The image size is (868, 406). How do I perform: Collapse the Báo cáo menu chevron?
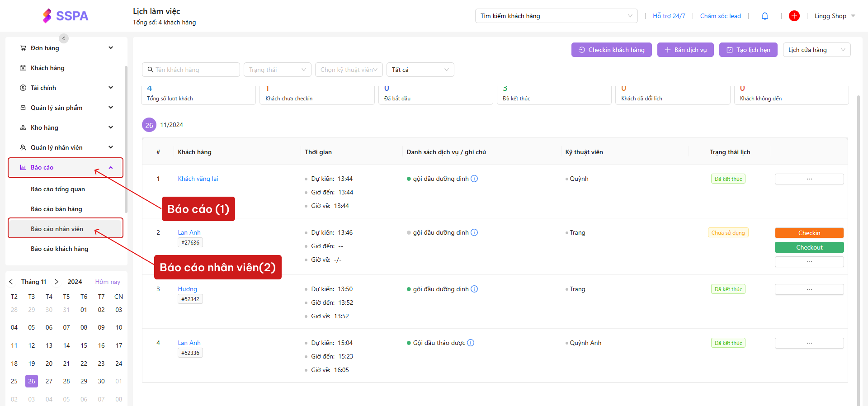click(x=111, y=168)
